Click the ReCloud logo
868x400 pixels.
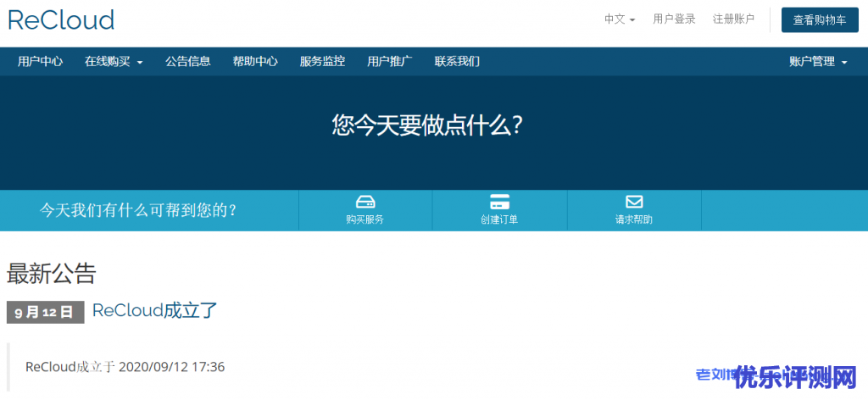click(x=61, y=19)
